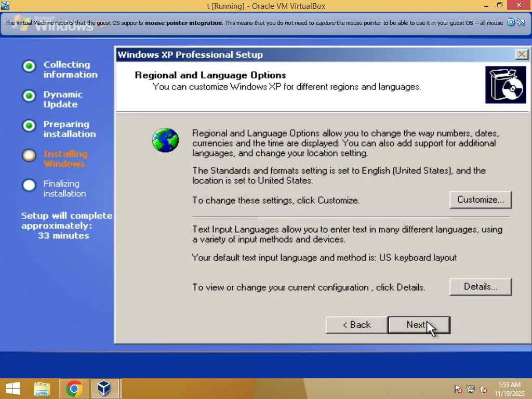Screen dimensions: 532x399
Task: Click the 'mouse pointer integration' bold text
Action: [x=183, y=23]
